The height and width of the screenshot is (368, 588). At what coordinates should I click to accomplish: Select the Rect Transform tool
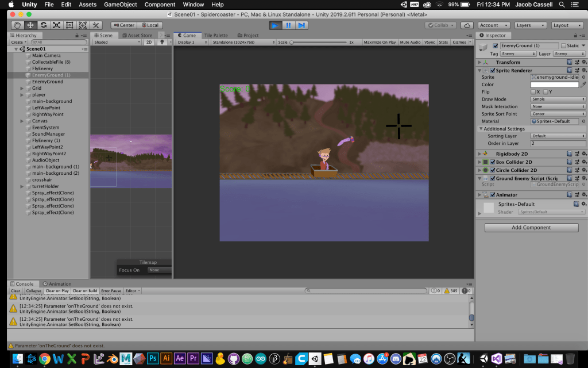(x=69, y=25)
